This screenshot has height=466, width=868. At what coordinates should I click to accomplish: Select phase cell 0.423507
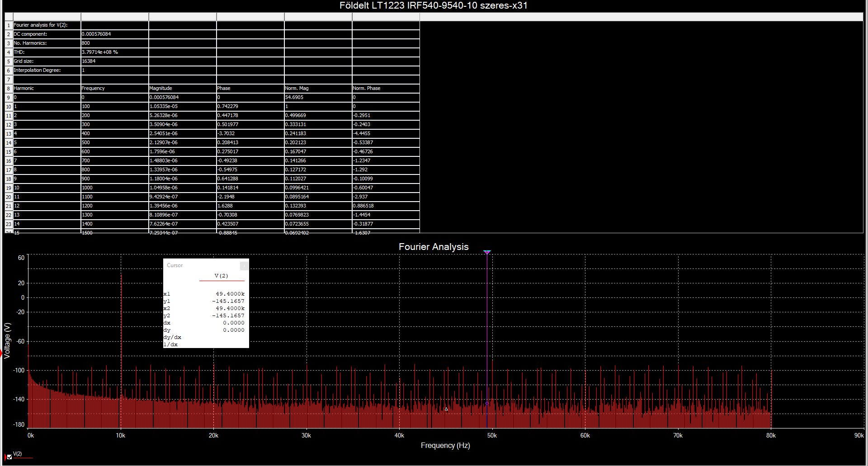tap(250, 224)
